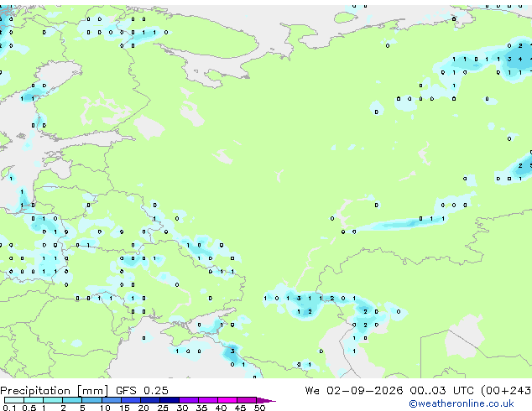
Task: Click the legend label '15'
Action: pos(124,408)
